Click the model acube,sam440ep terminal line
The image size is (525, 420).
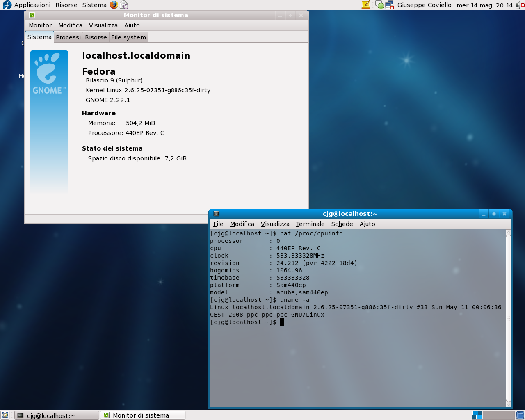269,292
